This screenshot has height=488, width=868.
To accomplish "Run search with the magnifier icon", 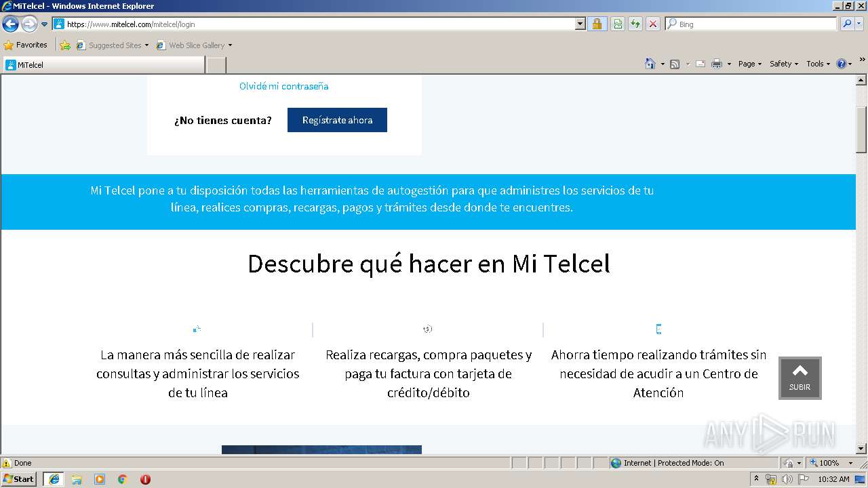I will 846,24.
